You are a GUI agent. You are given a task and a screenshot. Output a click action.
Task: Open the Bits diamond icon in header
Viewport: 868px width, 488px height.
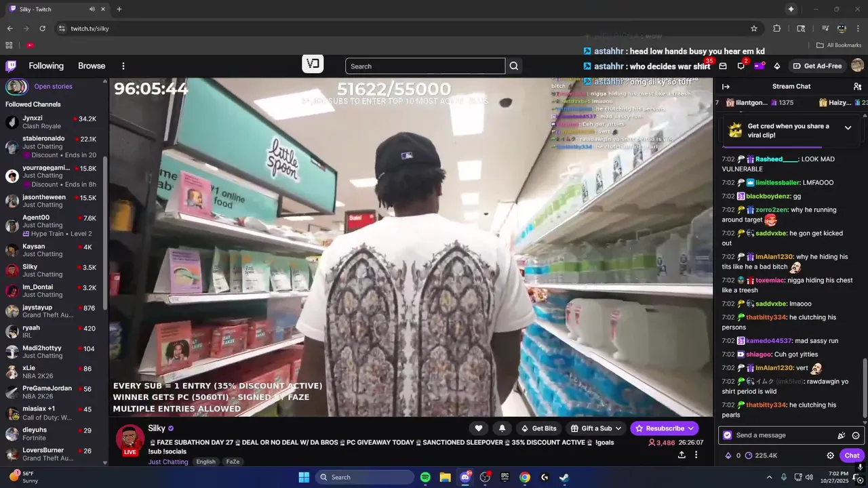pos(776,66)
